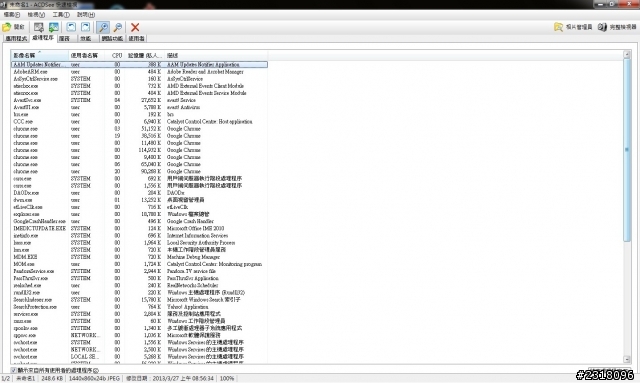640x383 pixels.
Task: Select the AdobeARM.exe process row
Action: (139, 72)
